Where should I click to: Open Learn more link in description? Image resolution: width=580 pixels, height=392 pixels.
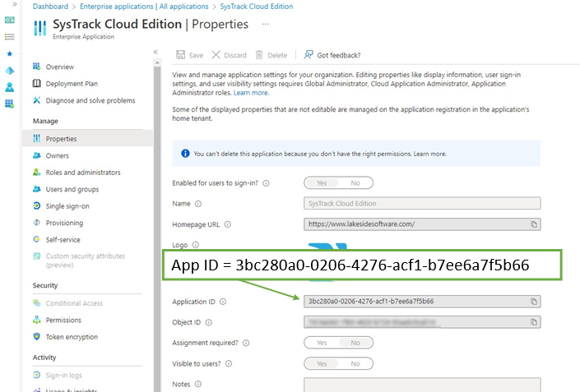click(251, 93)
